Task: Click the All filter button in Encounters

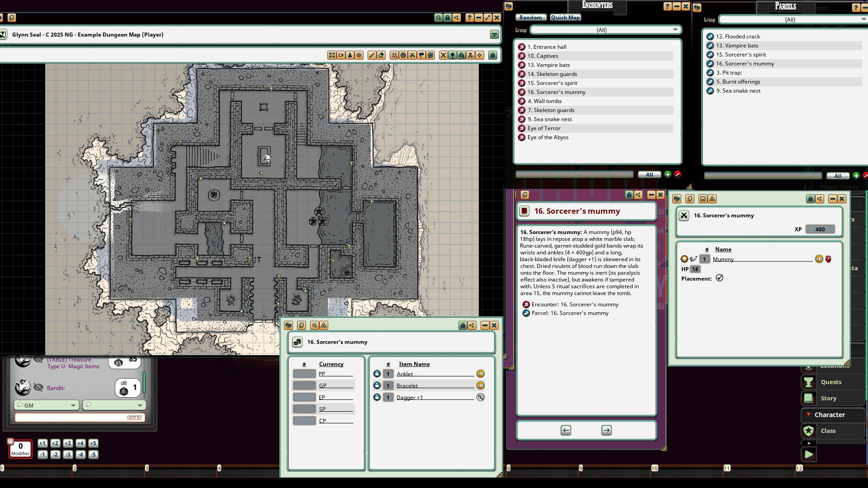Action: tap(649, 174)
